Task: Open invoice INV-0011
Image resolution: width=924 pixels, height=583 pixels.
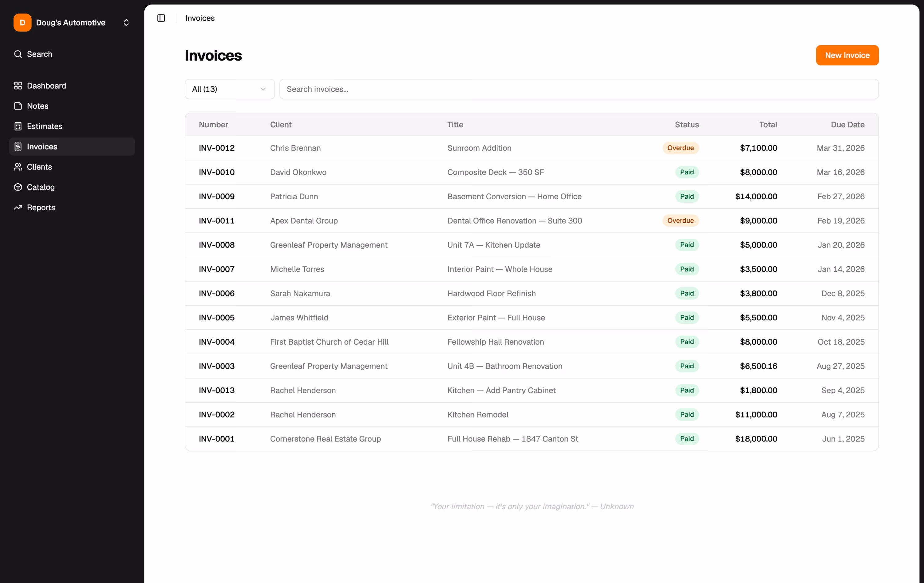Action: tap(532, 221)
